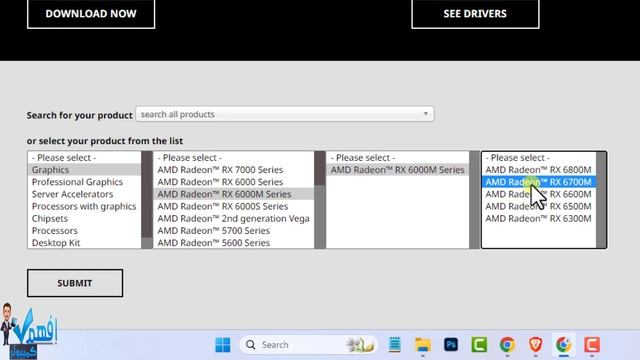Select the Processors entry in the category list
The width and height of the screenshot is (640, 360).
coord(84,231)
